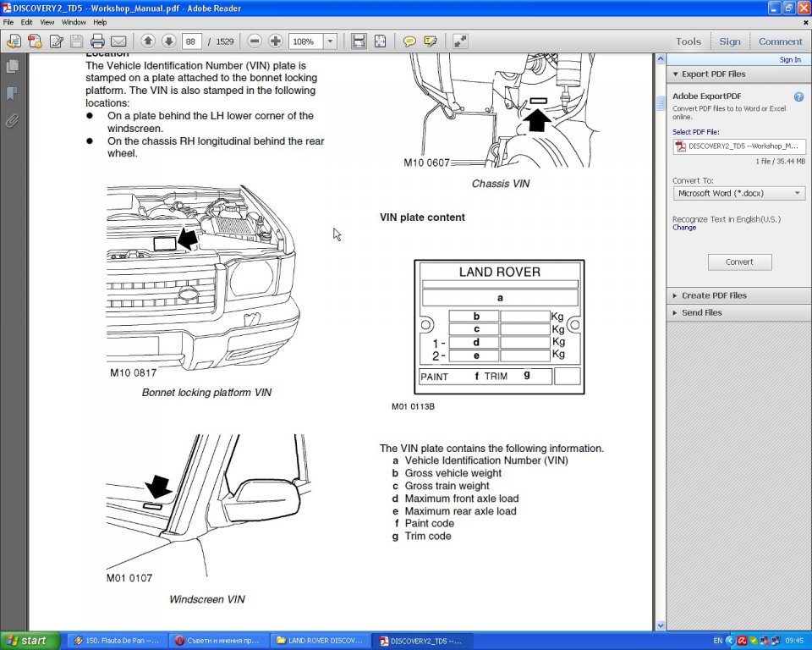Go to next page with down arrow
This screenshot has width=812, height=650.
click(168, 41)
